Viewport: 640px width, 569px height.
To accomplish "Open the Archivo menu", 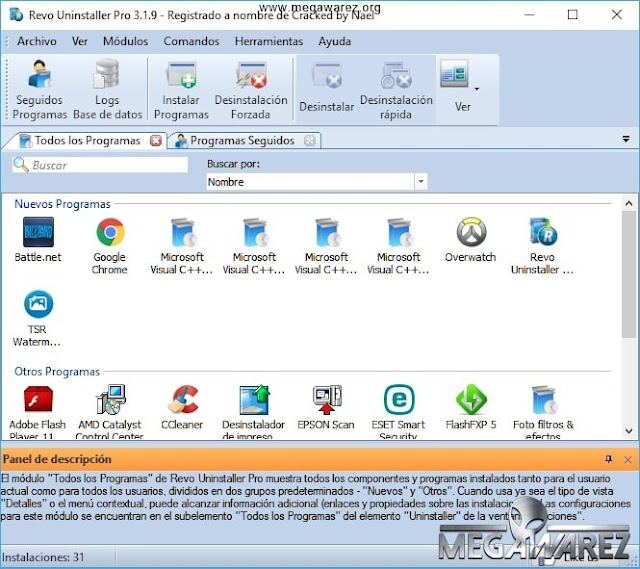I will pyautogui.click(x=37, y=41).
